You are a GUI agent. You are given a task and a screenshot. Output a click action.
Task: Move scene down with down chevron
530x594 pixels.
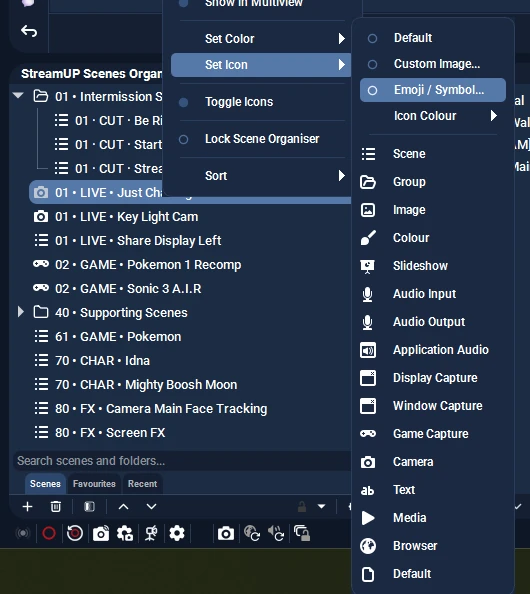click(x=151, y=506)
